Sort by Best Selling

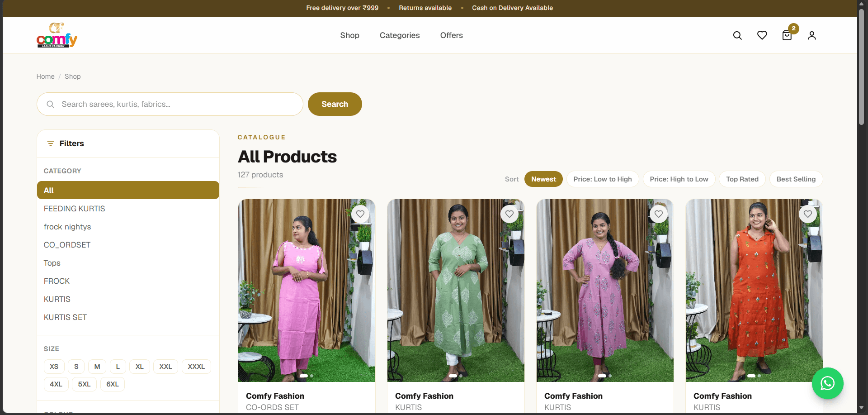coord(796,179)
